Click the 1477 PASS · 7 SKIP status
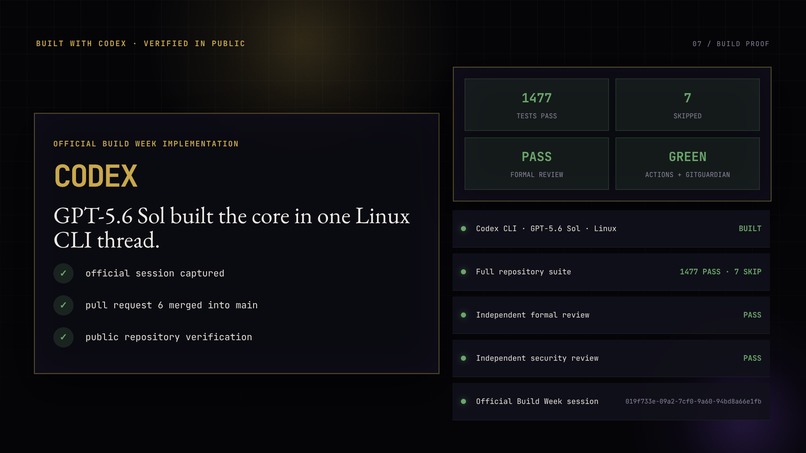This screenshot has width=806, height=453. [721, 271]
